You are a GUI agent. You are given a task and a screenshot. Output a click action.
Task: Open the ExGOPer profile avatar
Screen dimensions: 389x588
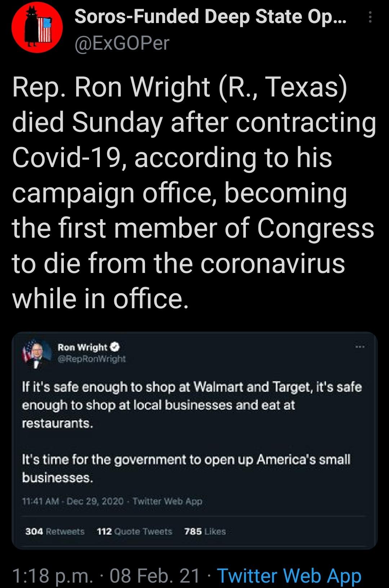tap(37, 27)
